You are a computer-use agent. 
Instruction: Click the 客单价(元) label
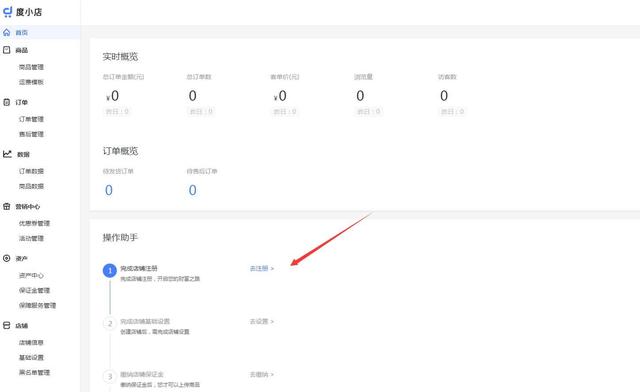(284, 77)
